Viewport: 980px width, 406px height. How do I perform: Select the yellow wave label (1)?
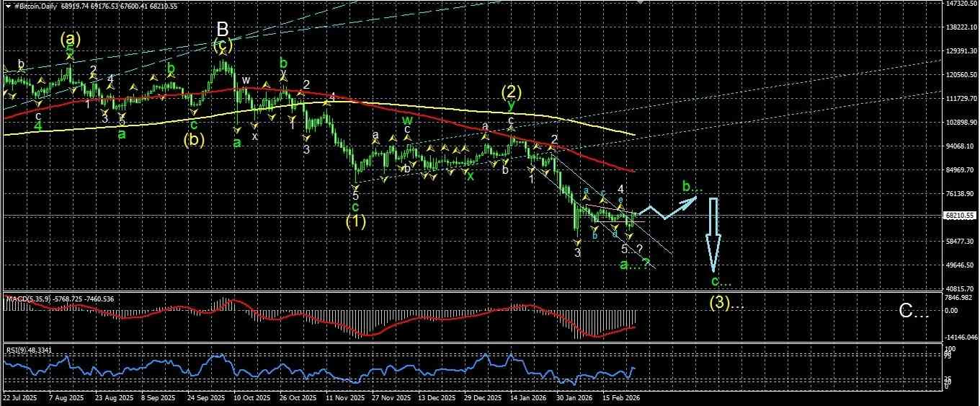356,221
